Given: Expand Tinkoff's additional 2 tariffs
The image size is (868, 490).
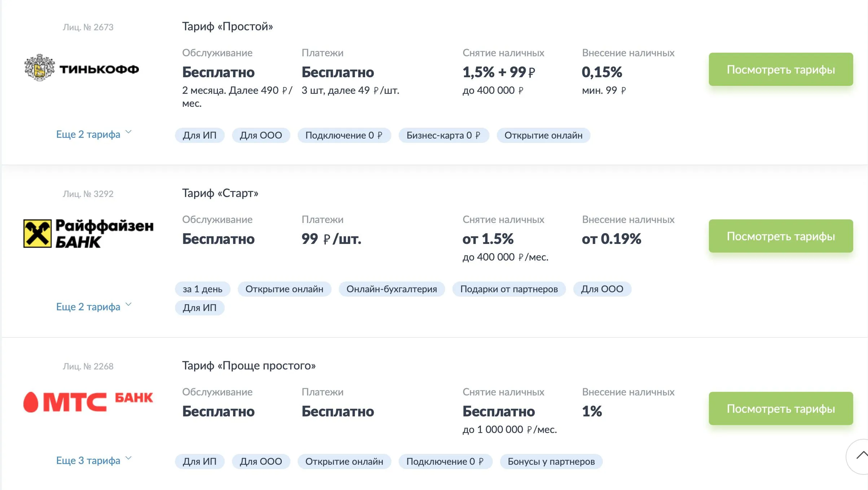Looking at the screenshot, I should point(93,134).
